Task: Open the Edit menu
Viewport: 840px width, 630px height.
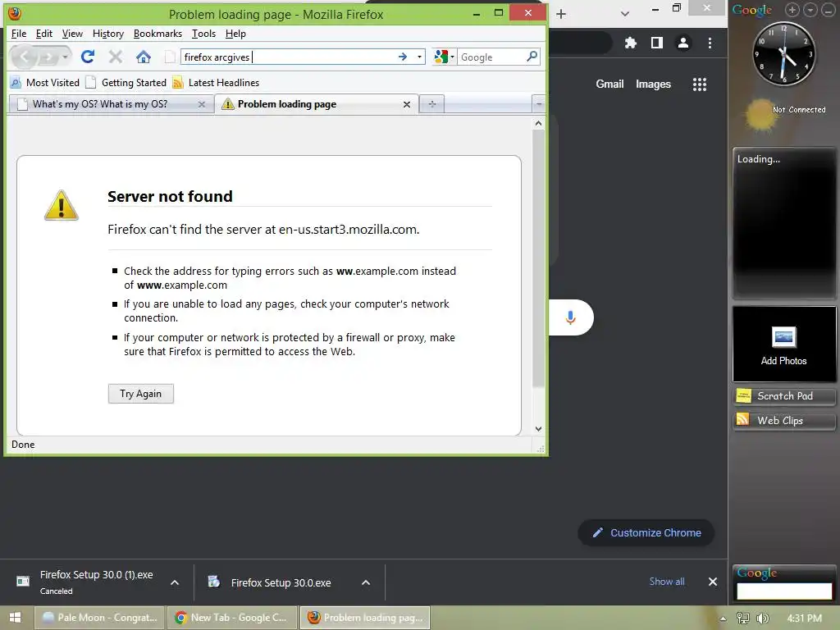Action: coord(44,34)
